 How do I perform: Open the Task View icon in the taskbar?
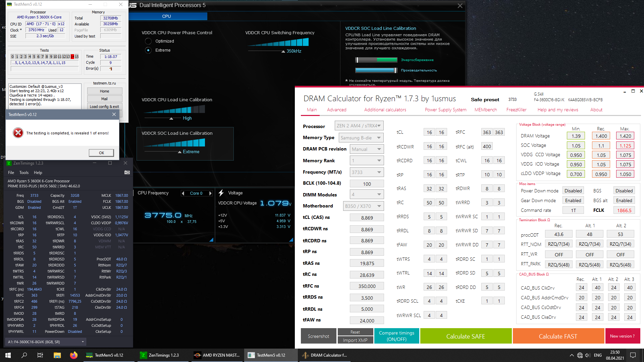[x=40, y=355]
